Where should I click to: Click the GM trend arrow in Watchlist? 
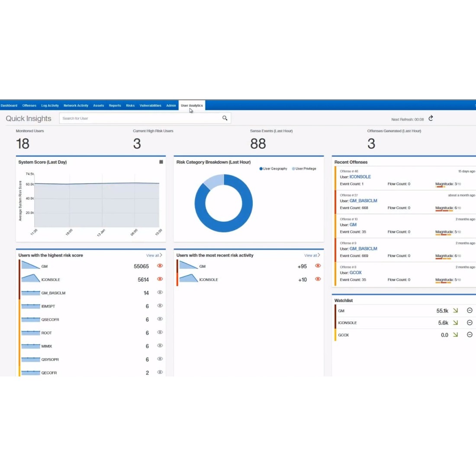[455, 311]
